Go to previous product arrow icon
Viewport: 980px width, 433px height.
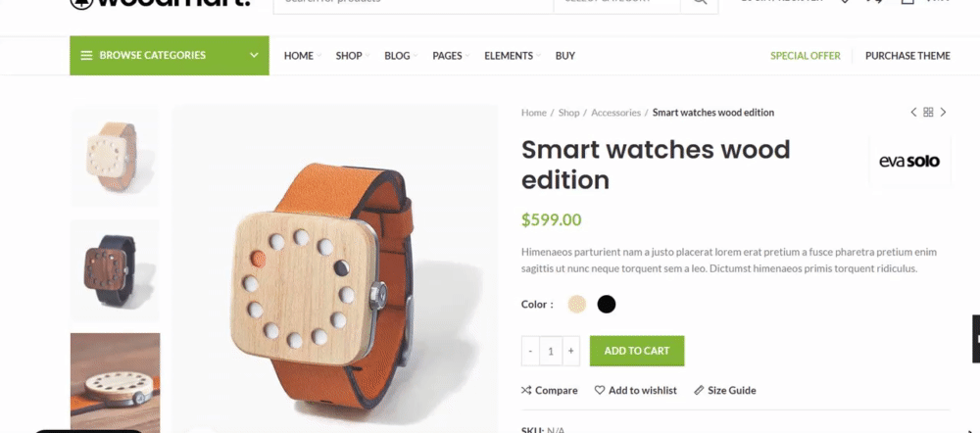click(x=913, y=113)
